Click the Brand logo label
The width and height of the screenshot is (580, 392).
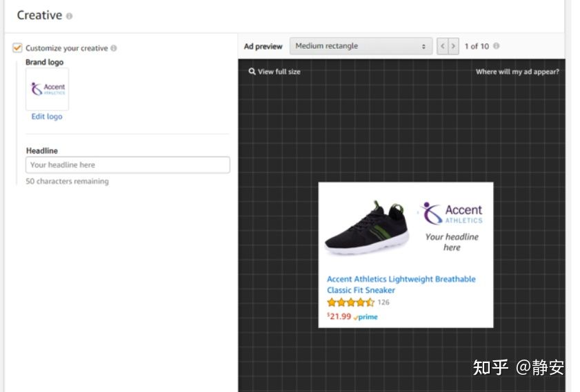click(44, 62)
